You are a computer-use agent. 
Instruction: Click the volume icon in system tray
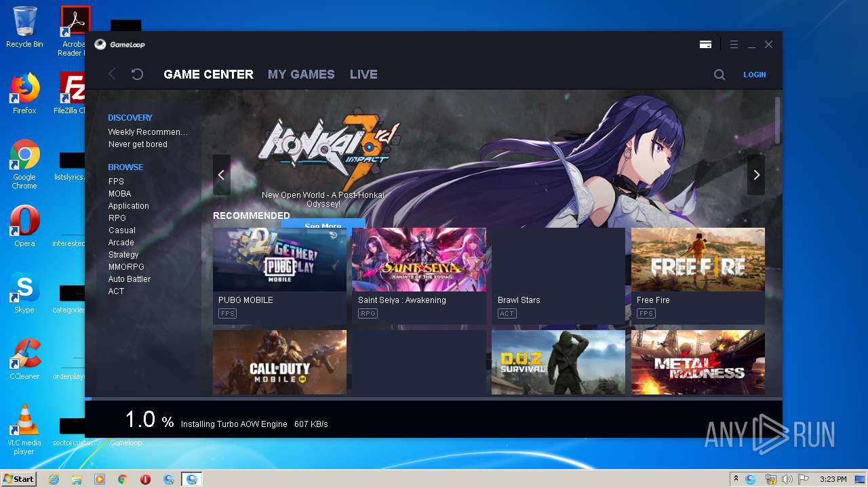coord(787,479)
